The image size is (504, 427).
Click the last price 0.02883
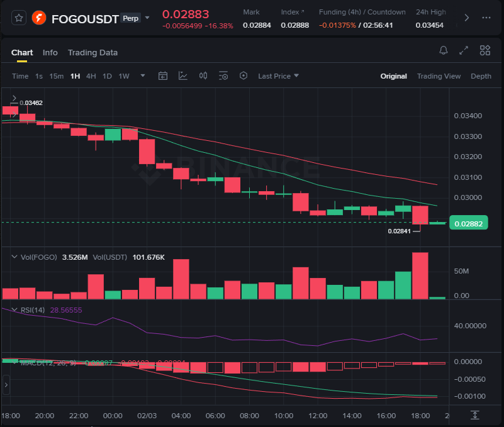tap(186, 14)
